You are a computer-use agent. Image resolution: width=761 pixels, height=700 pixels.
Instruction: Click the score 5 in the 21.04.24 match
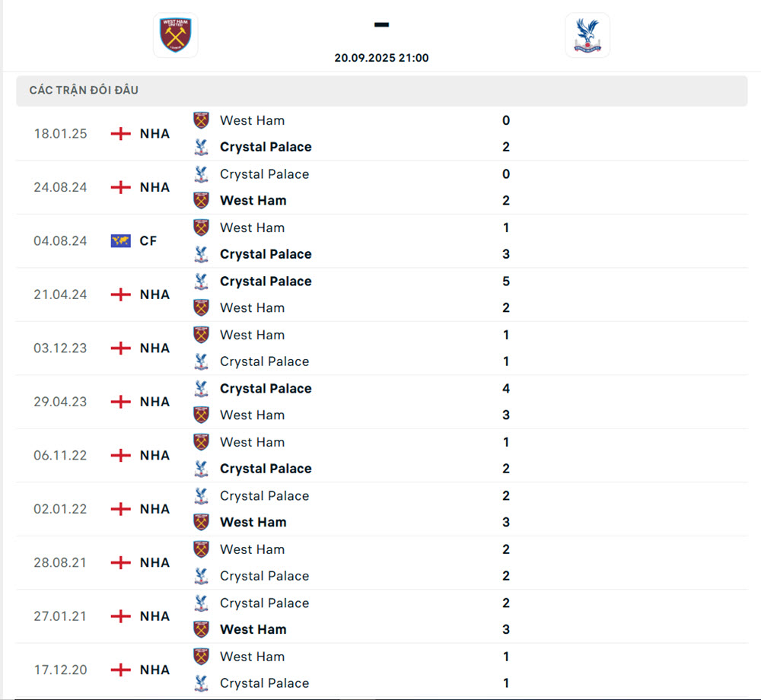[506, 281]
